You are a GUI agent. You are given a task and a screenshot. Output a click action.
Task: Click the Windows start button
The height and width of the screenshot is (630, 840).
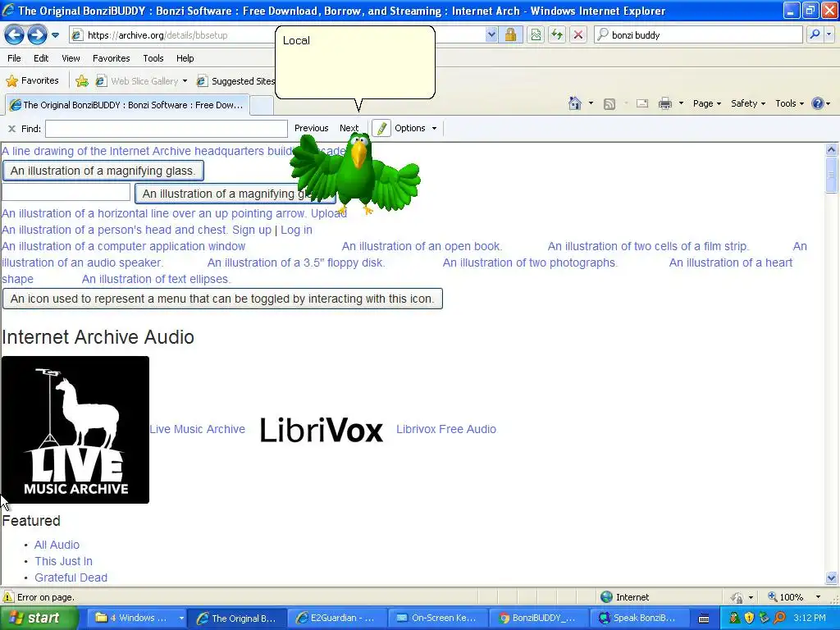(39, 618)
